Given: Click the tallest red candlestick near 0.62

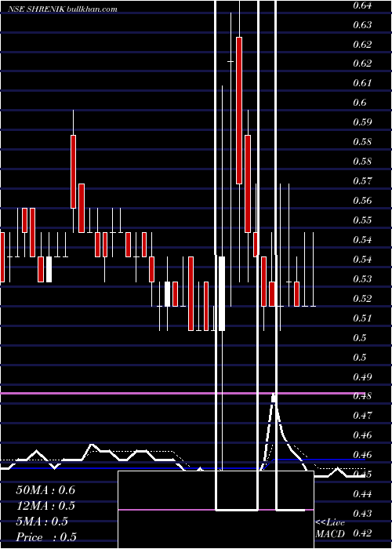Looking at the screenshot, I should coord(239,111).
